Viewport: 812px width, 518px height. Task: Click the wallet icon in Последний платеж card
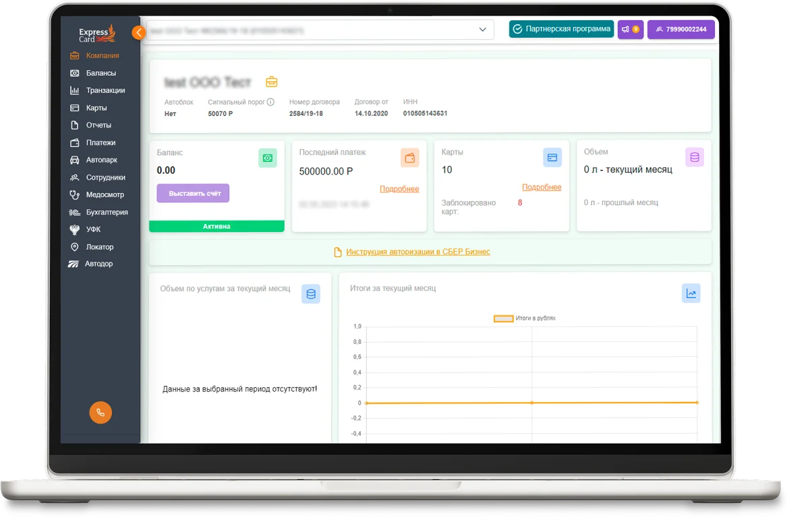click(409, 158)
